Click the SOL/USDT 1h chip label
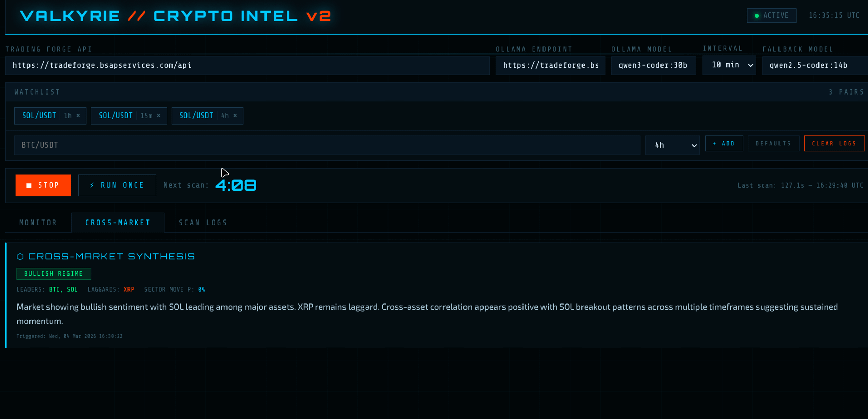Viewport: 868px width, 419px height. [39, 116]
